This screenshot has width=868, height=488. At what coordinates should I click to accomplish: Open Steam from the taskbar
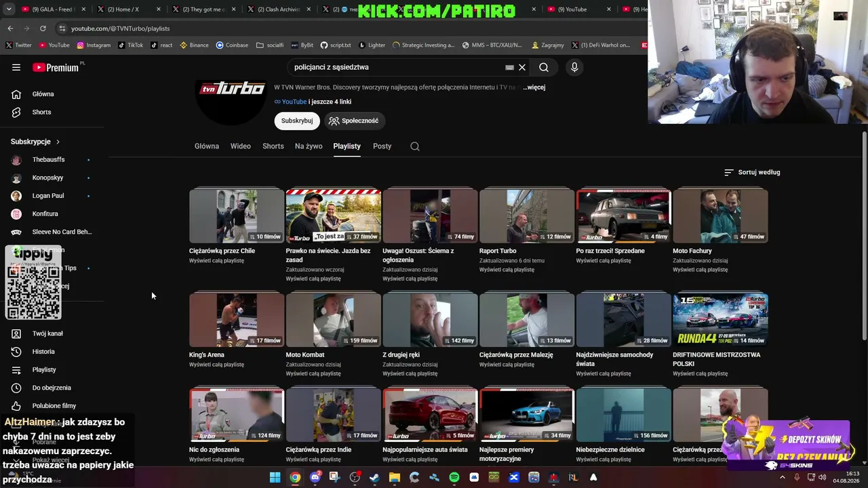pyautogui.click(x=374, y=477)
